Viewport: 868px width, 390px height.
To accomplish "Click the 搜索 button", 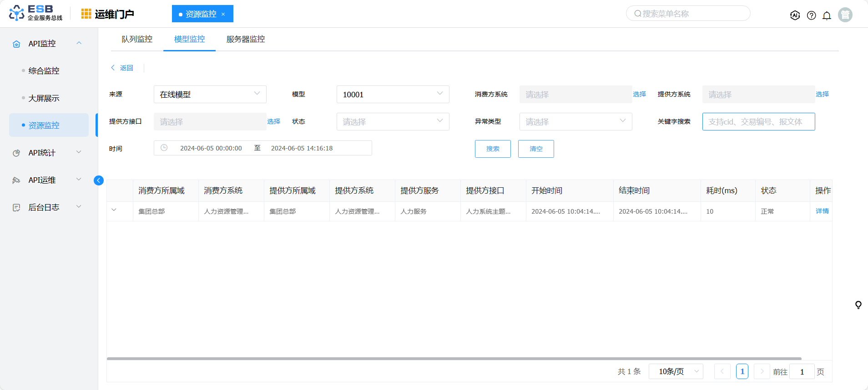I will pyautogui.click(x=493, y=149).
